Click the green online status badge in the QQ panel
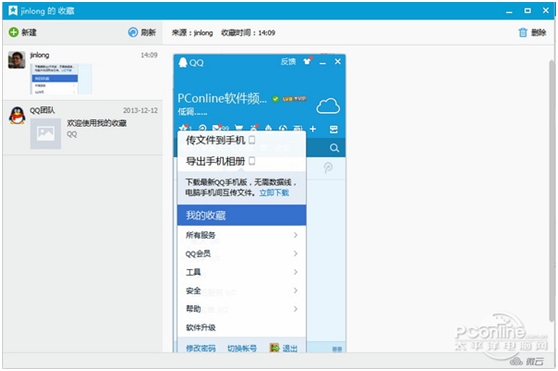The width and height of the screenshot is (558, 371). [275, 99]
